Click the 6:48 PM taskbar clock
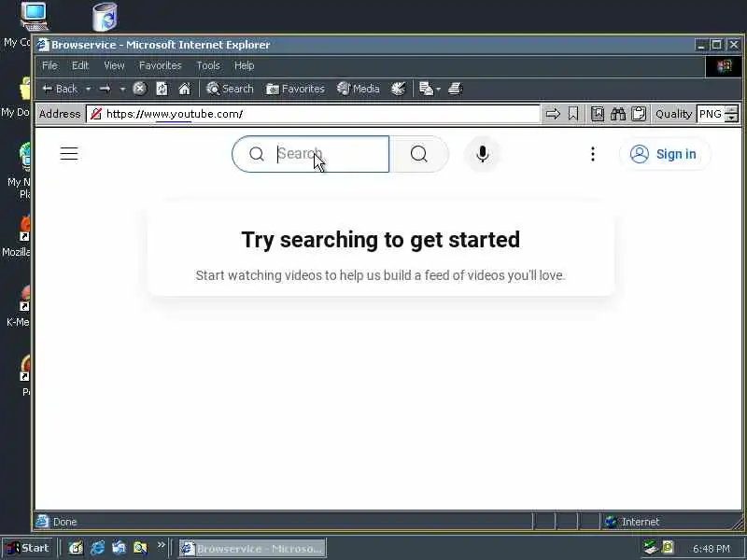 pos(712,549)
